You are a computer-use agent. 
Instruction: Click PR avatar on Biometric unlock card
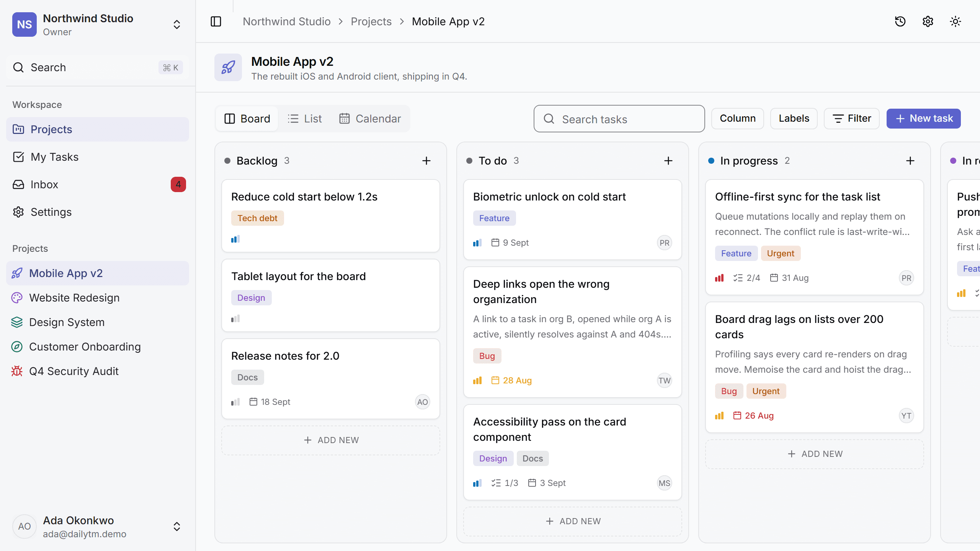click(x=665, y=243)
